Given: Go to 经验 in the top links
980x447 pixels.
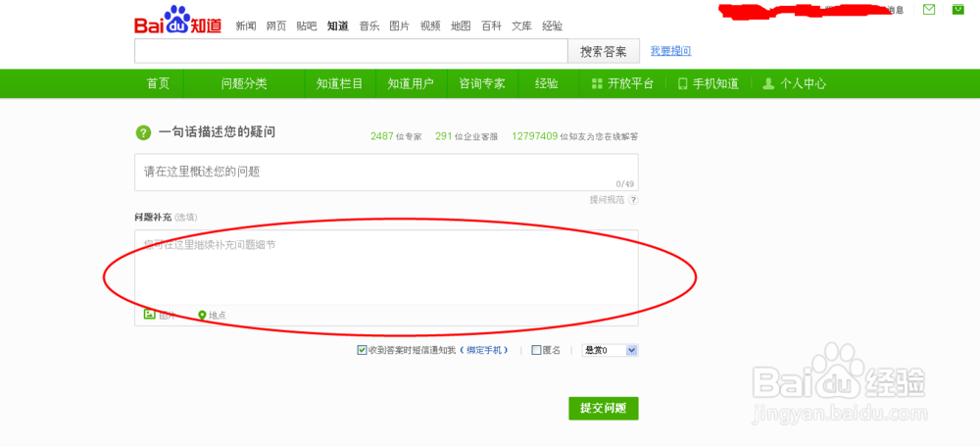Looking at the screenshot, I should pos(553,26).
